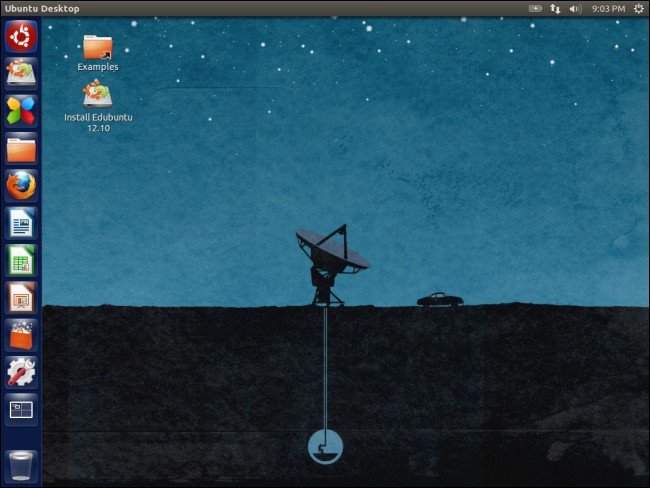
Task: Open the battery indicator menu
Action: coord(535,9)
